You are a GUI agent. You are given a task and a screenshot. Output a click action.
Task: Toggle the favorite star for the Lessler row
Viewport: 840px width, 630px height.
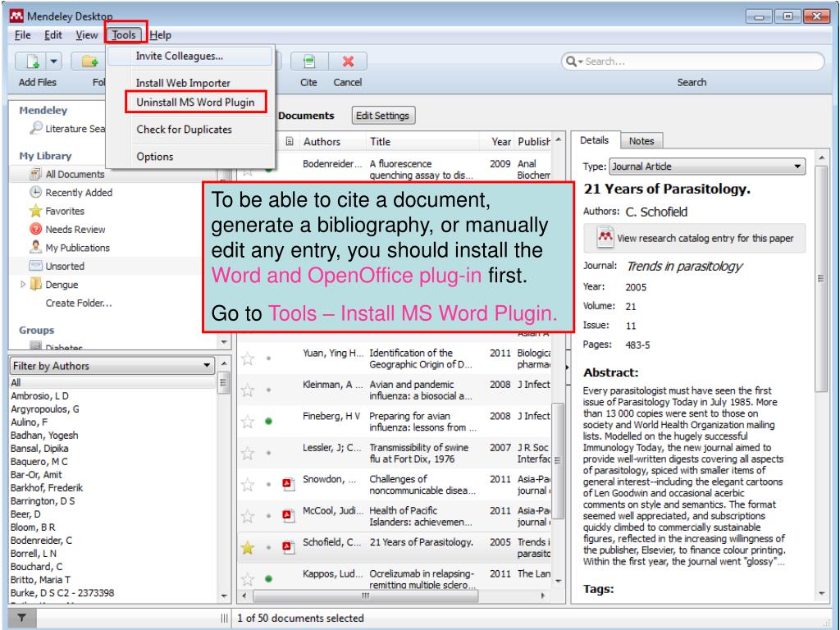248,453
